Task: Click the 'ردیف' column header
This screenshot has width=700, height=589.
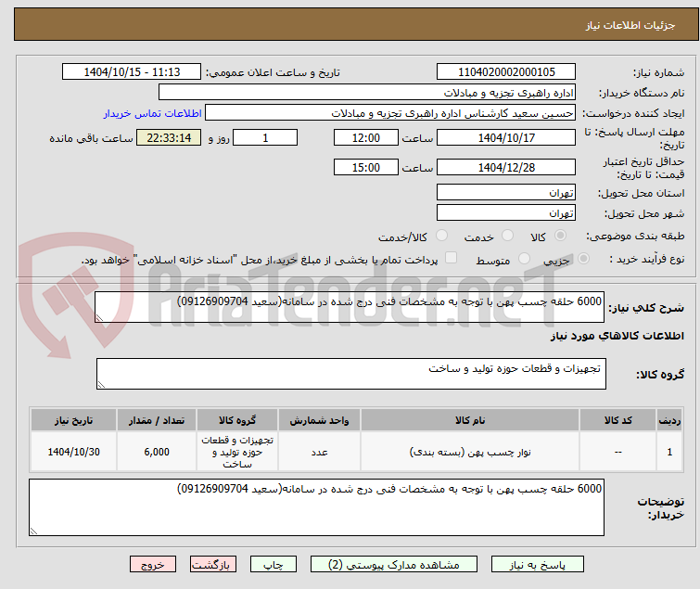Action: [x=669, y=420]
